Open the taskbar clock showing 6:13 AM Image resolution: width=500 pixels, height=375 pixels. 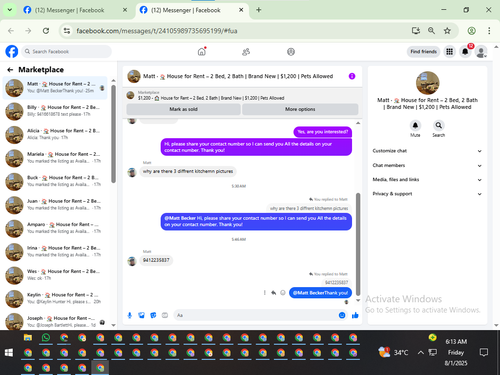click(456, 352)
